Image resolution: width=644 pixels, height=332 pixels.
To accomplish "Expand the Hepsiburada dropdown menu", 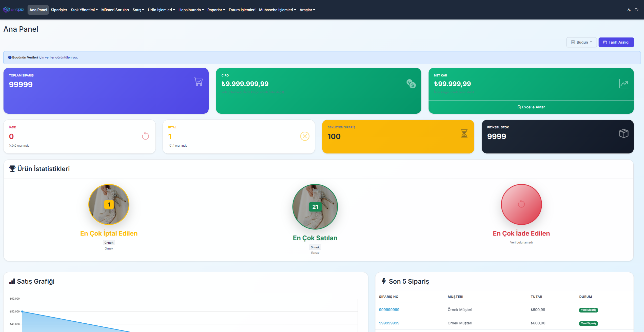I will coord(191,10).
